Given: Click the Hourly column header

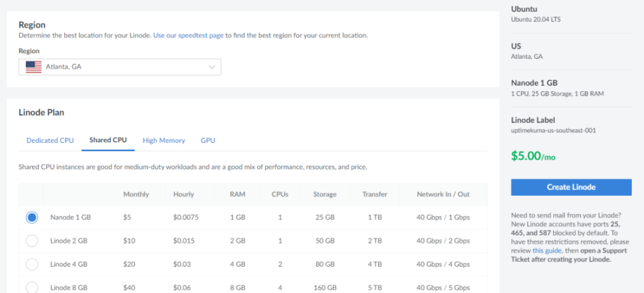Looking at the screenshot, I should (x=184, y=194).
